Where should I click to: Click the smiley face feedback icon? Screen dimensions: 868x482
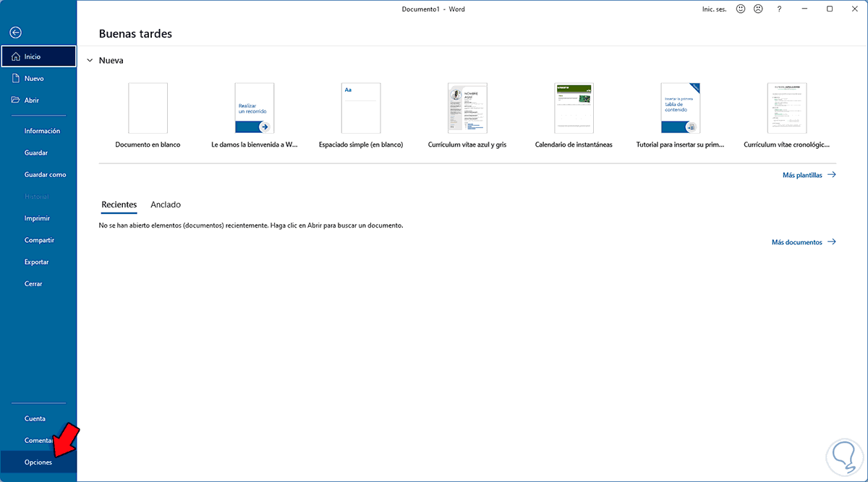point(741,9)
